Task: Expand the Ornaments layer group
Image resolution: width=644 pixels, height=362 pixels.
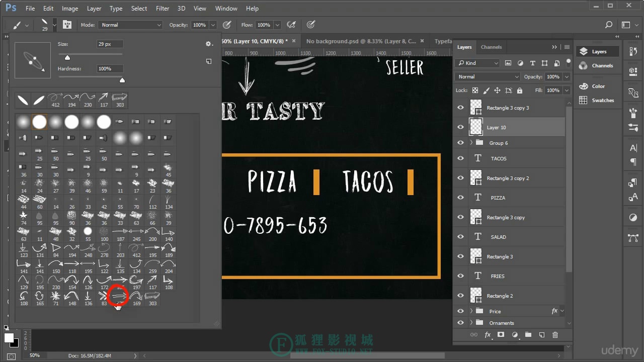Action: [471, 322]
